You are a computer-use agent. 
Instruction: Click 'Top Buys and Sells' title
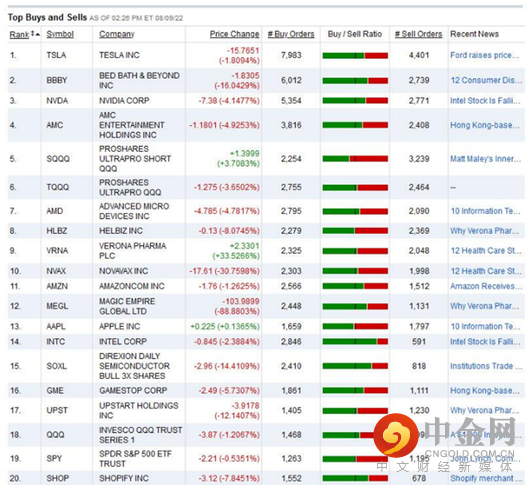pyautogui.click(x=47, y=17)
